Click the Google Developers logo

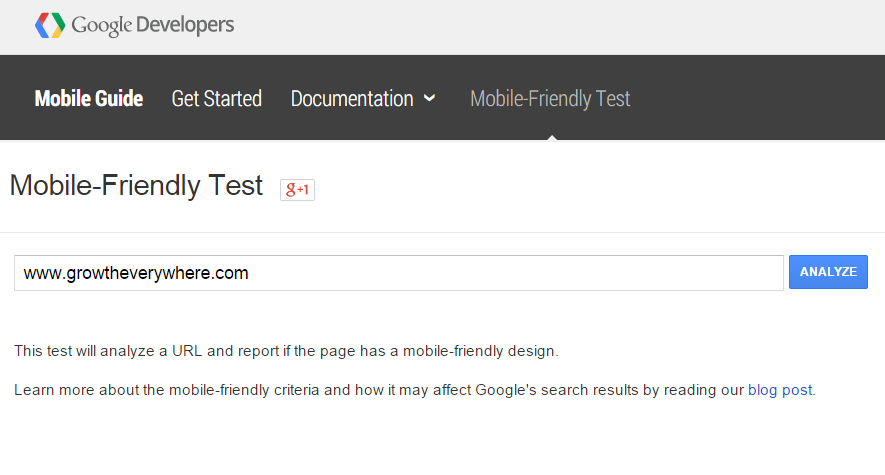(134, 25)
